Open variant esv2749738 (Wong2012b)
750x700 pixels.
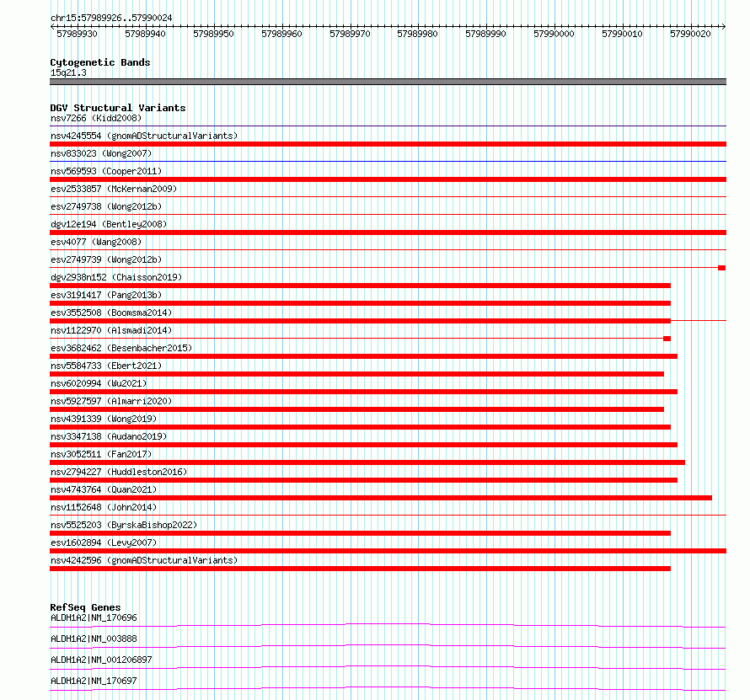pyautogui.click(x=106, y=206)
